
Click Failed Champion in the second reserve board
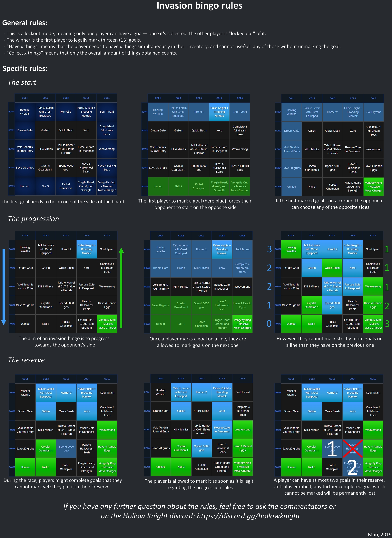point(202,467)
